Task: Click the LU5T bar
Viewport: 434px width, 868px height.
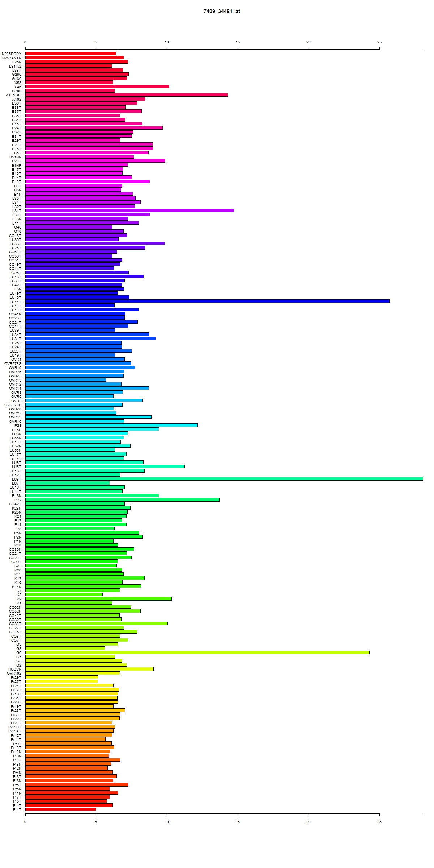Action: click(105, 467)
